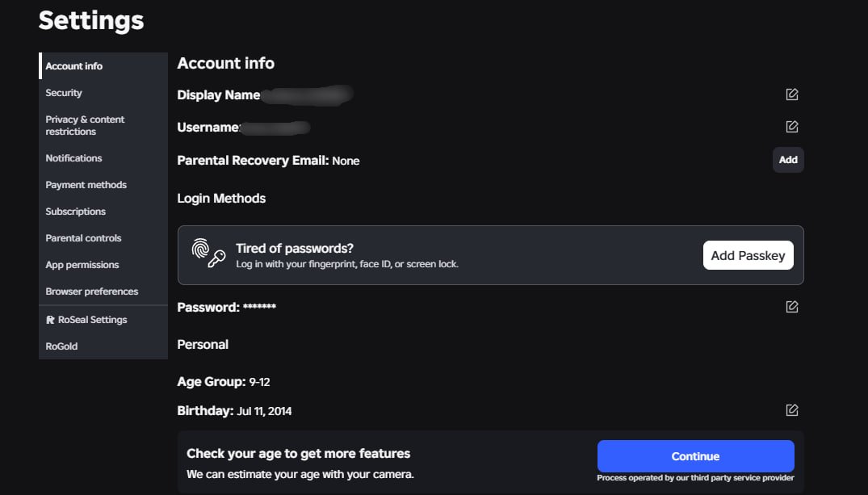Edit the Password with pencil icon

[791, 307]
